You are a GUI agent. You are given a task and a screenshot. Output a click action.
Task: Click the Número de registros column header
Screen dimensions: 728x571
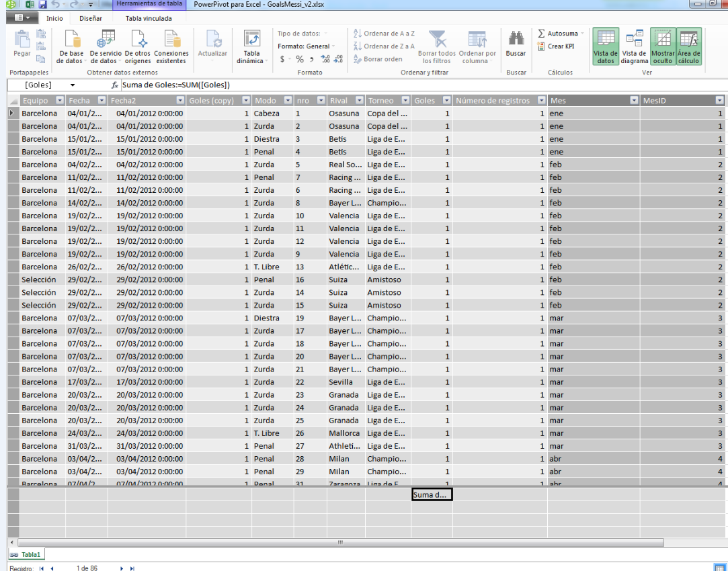pyautogui.click(x=500, y=101)
